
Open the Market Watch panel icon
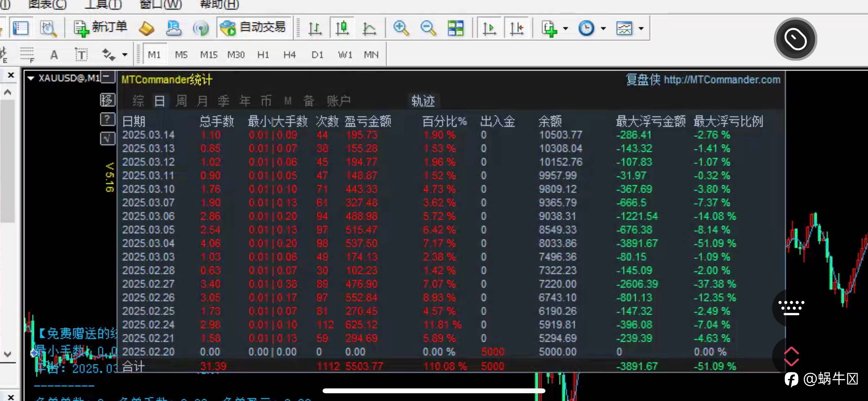[21, 28]
